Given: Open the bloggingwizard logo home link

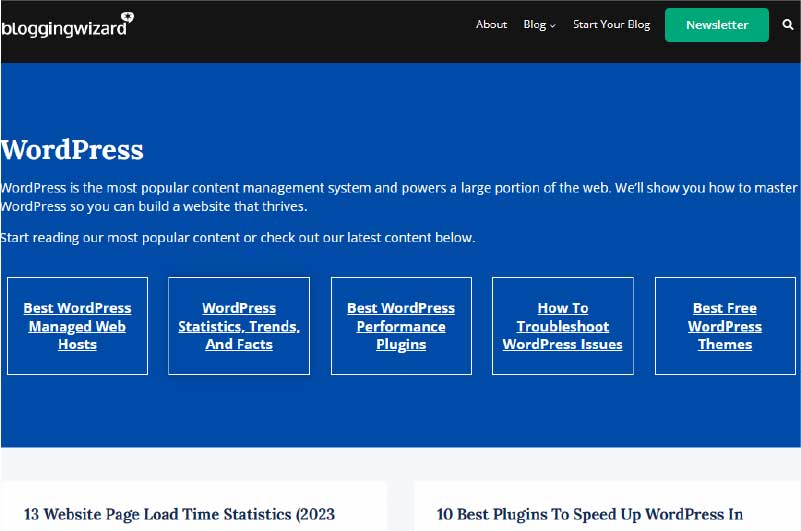Looking at the screenshot, I should coord(67,25).
